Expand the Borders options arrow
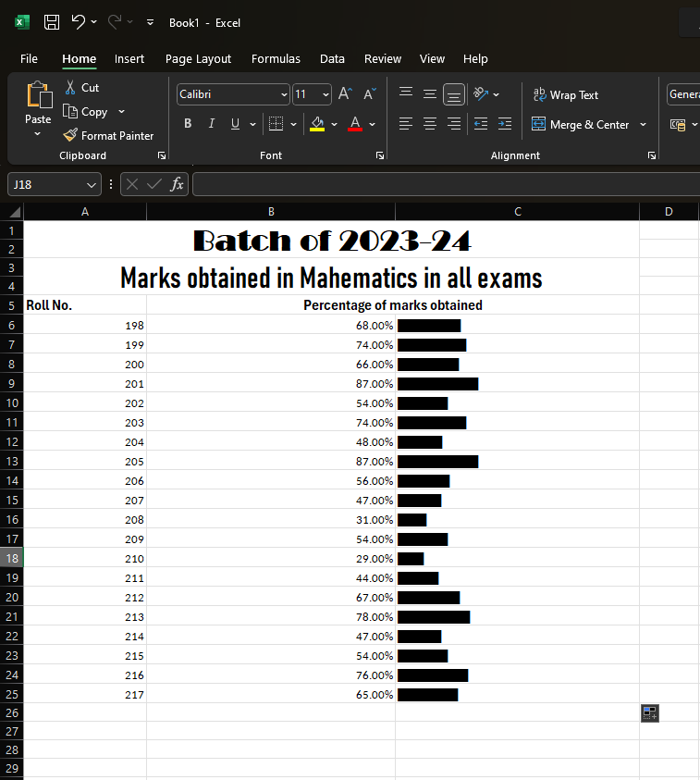 point(294,124)
